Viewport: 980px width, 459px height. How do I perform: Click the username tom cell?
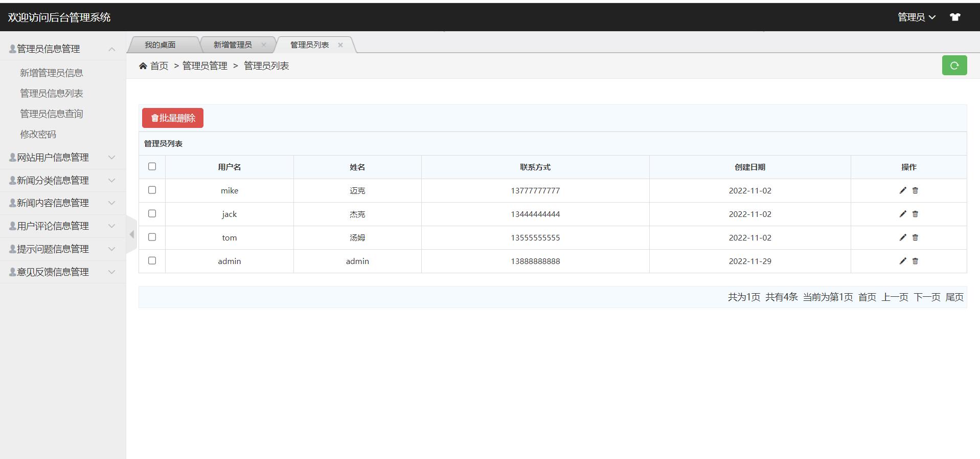pyautogui.click(x=229, y=237)
